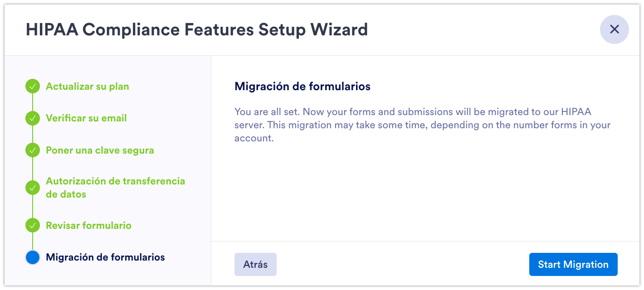Image resolution: width=644 pixels, height=290 pixels.
Task: Click the check icon for Autorización de transferencia de datos
Action: pos(33,188)
